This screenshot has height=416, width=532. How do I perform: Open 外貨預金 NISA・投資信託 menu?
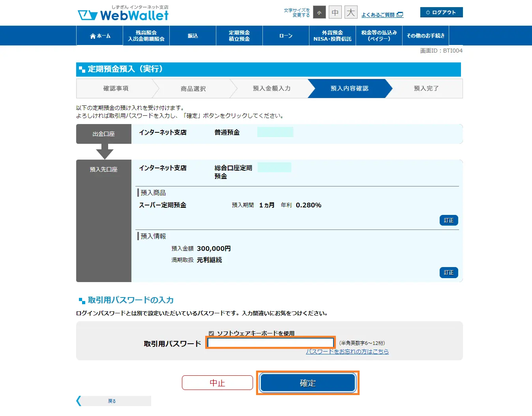coord(332,36)
